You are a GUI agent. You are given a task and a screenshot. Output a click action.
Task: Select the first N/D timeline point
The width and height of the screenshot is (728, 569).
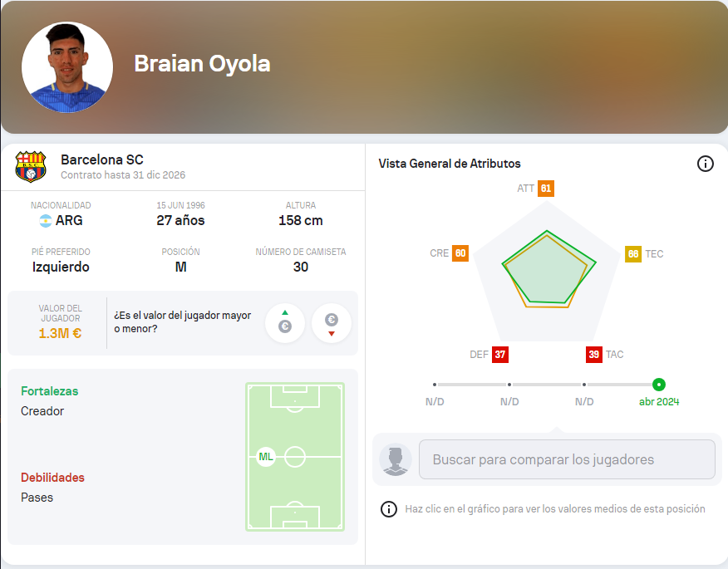435,385
